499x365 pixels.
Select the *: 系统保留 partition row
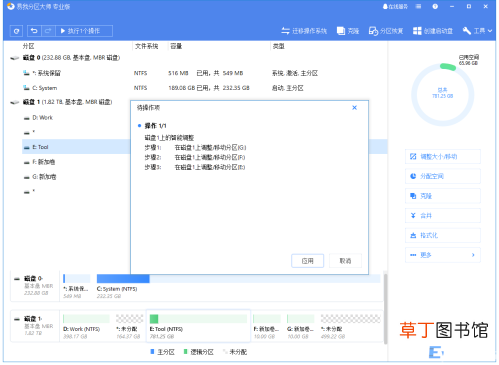[205, 73]
